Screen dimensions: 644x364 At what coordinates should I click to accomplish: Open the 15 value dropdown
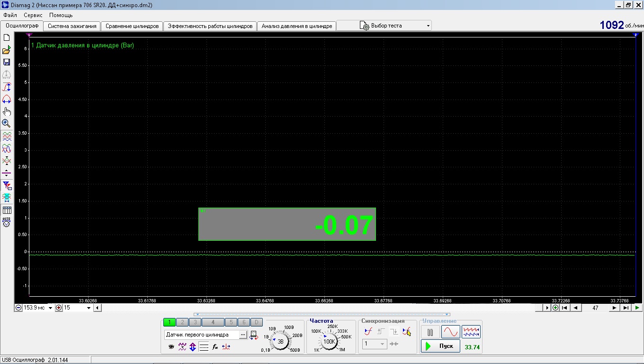[89, 308]
